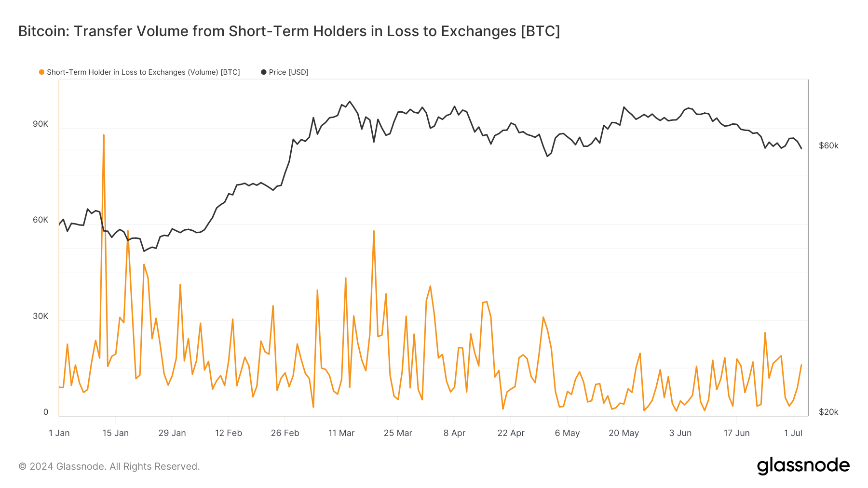The height and width of the screenshot is (488, 868).
Task: Click the glassnode logo
Action: 803,465
